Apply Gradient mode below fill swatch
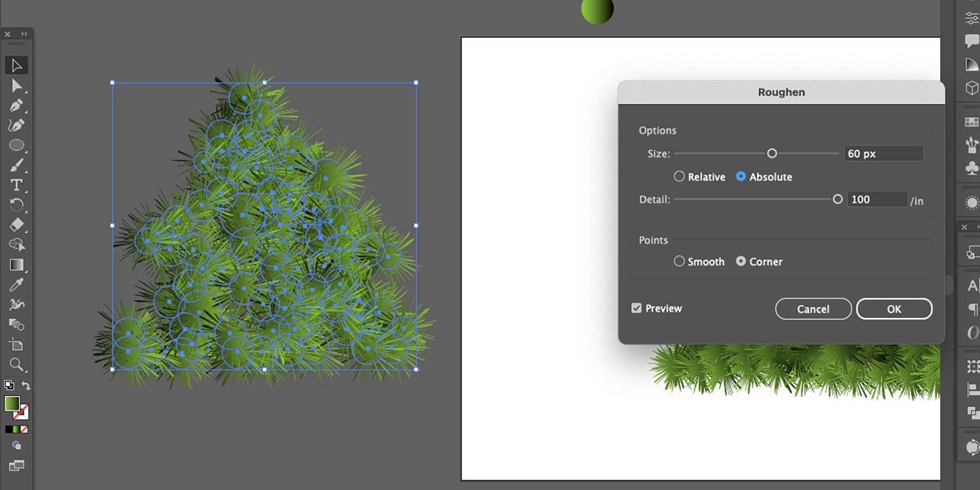The height and width of the screenshot is (490, 980). point(16,429)
